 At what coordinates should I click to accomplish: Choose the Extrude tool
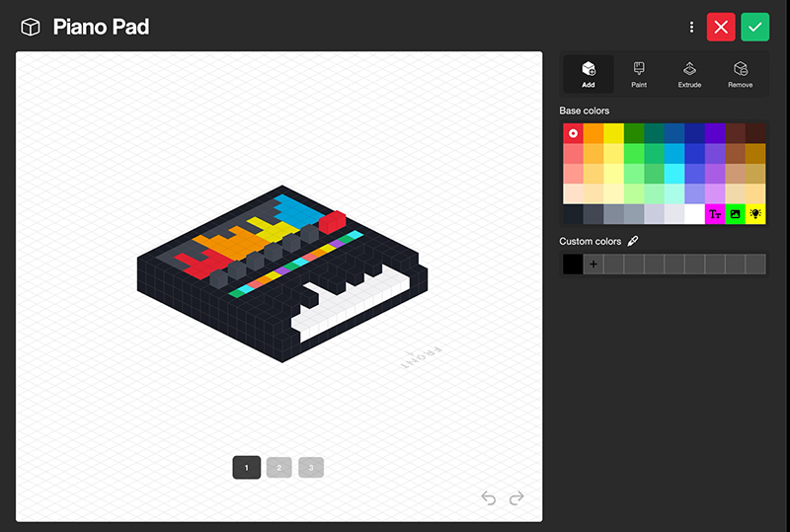(x=689, y=74)
